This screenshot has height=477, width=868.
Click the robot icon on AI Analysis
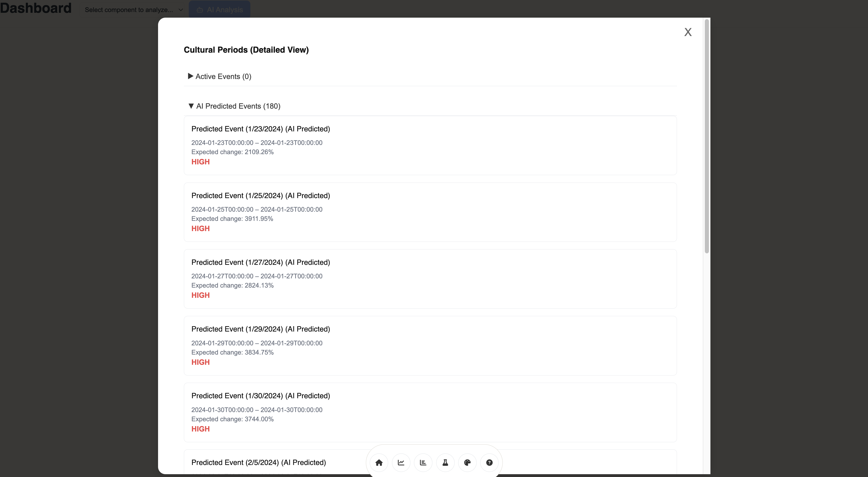(200, 10)
